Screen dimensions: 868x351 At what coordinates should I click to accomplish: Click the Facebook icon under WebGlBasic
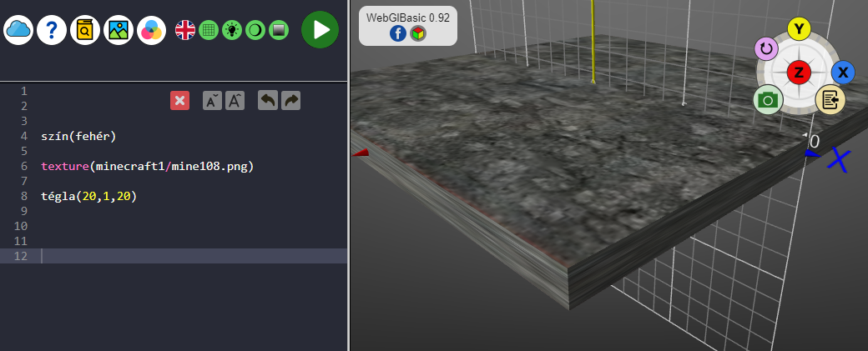pyautogui.click(x=397, y=33)
